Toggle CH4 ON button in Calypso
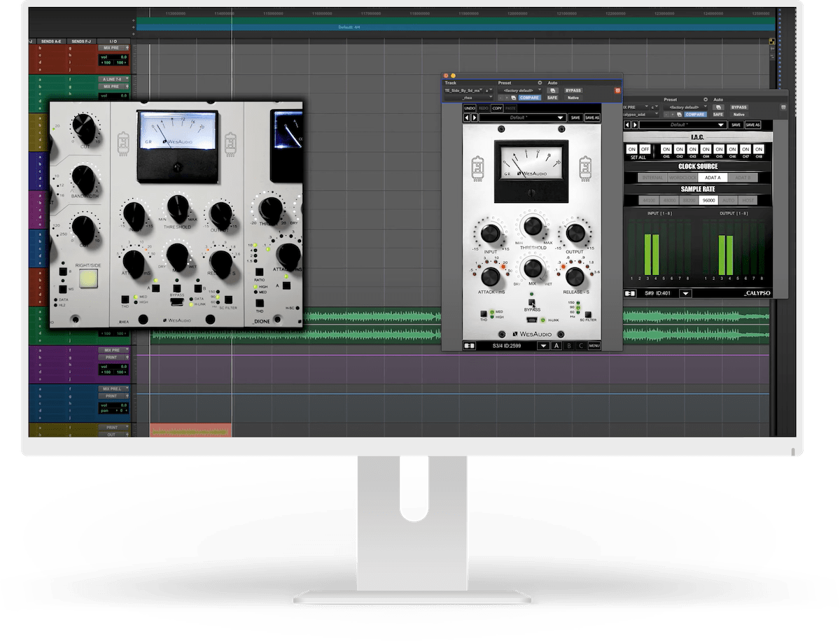 click(x=706, y=149)
